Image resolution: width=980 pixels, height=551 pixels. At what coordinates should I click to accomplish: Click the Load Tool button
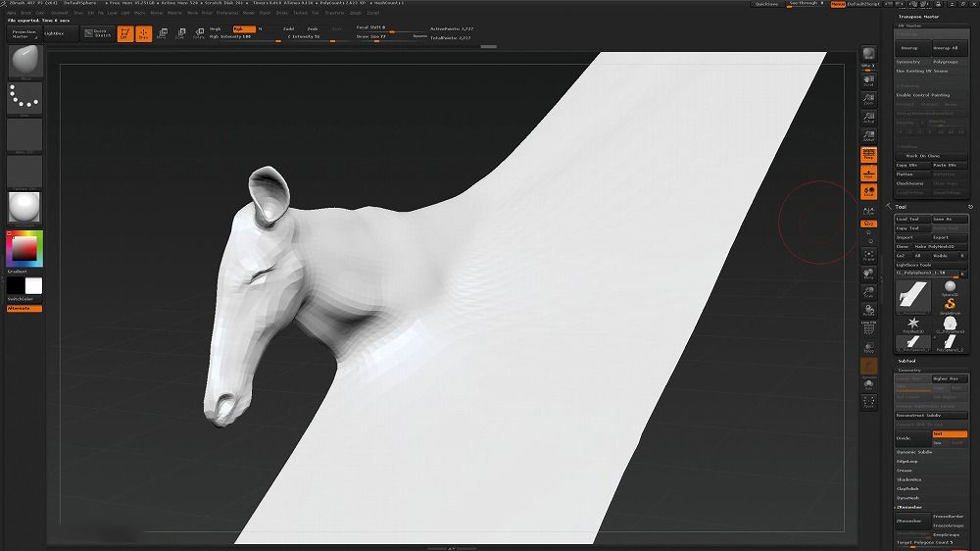913,219
